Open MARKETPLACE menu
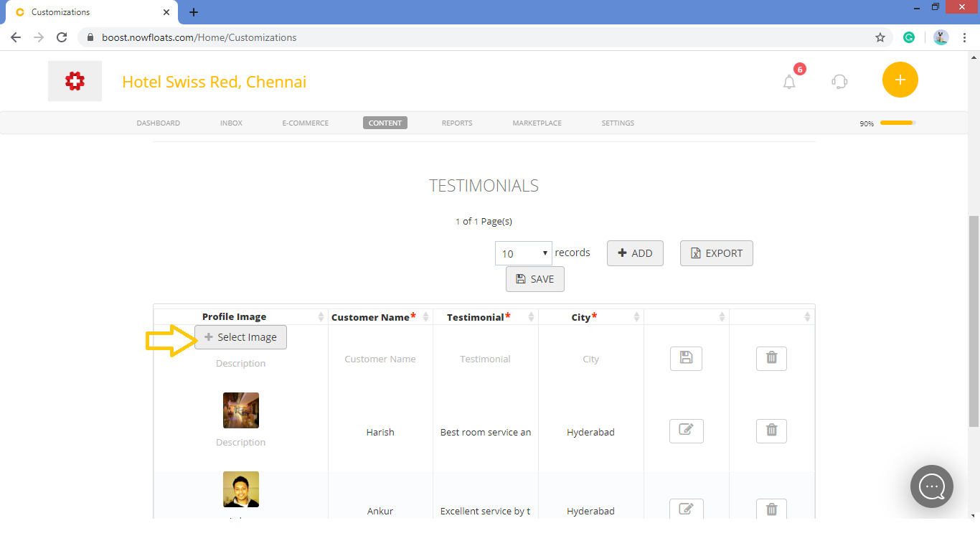980x551 pixels. pos(537,123)
